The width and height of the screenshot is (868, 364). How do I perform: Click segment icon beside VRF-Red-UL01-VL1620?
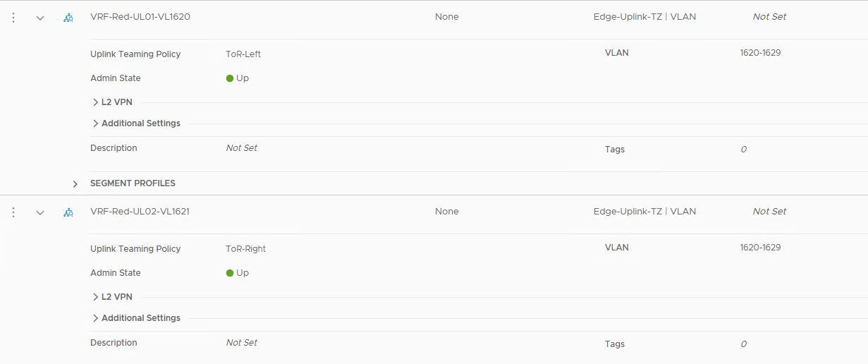pyautogui.click(x=68, y=18)
